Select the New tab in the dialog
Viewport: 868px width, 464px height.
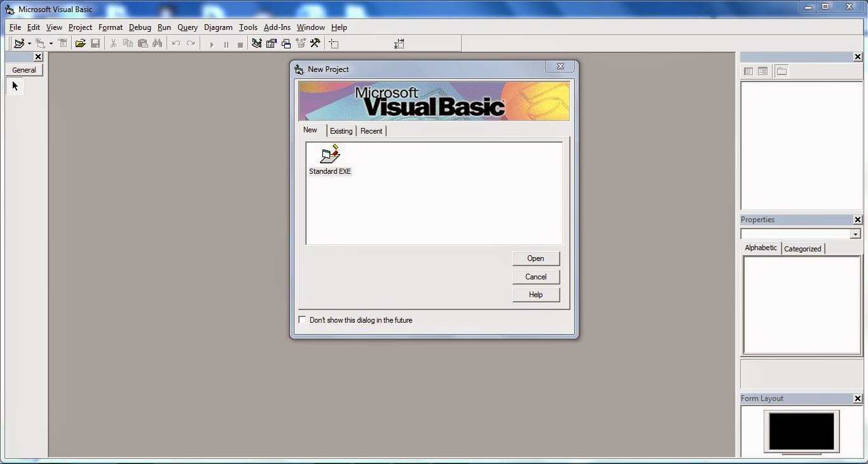310,130
